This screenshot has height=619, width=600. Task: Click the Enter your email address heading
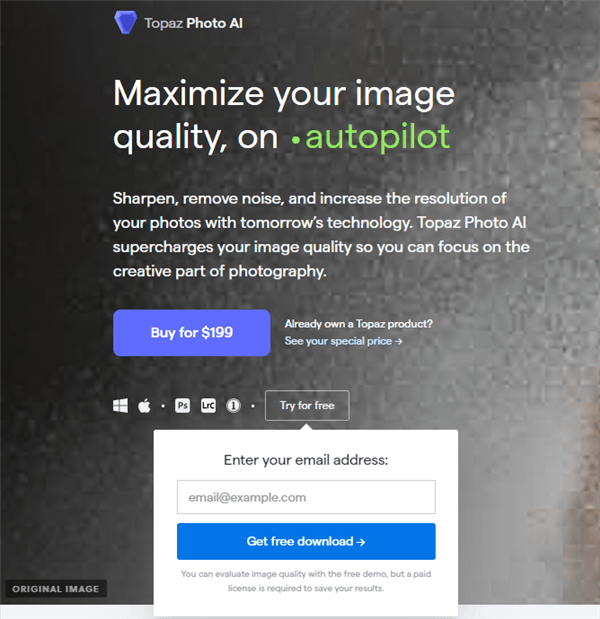click(x=306, y=460)
